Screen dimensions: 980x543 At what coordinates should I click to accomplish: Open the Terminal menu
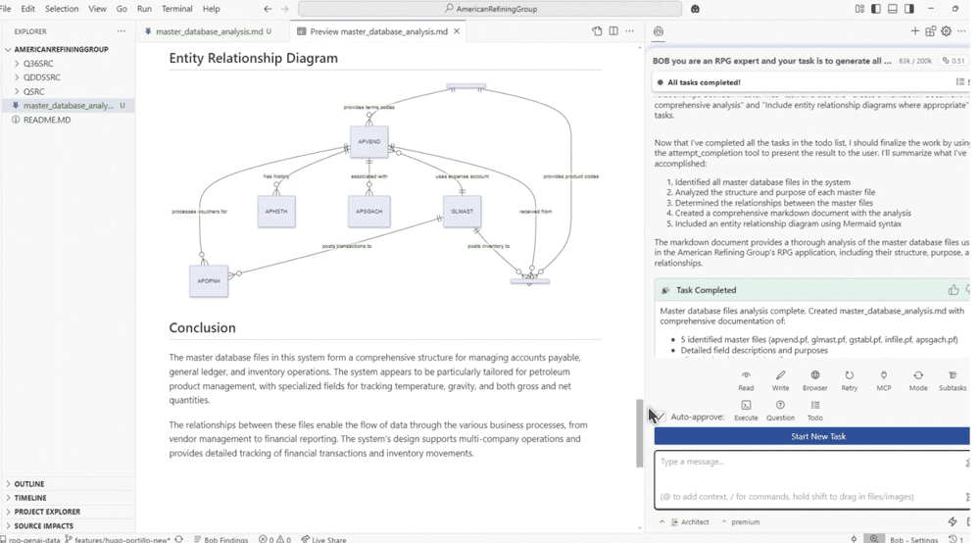click(x=176, y=9)
